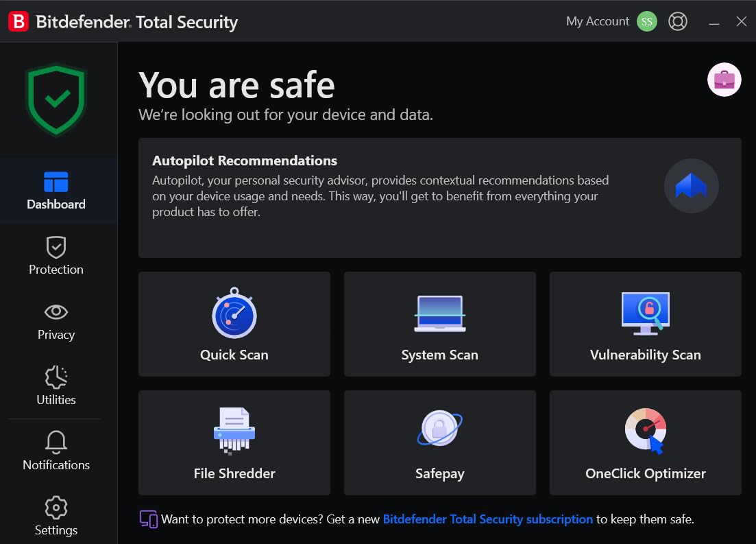Return to the Dashboard
The image size is (756, 544).
click(x=56, y=191)
